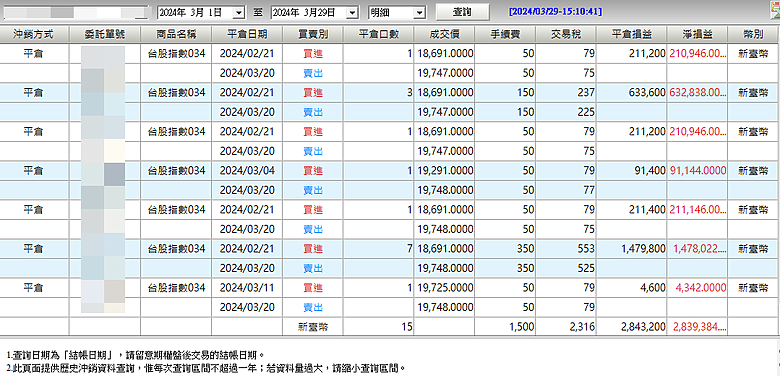
Task: Sort by the 委託單號 column header
Action: click(104, 34)
